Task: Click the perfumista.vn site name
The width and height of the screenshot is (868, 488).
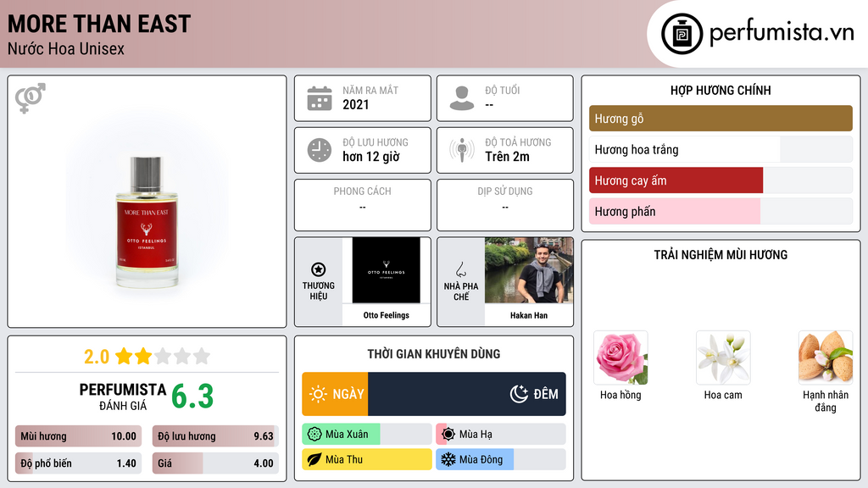Action: [782, 32]
